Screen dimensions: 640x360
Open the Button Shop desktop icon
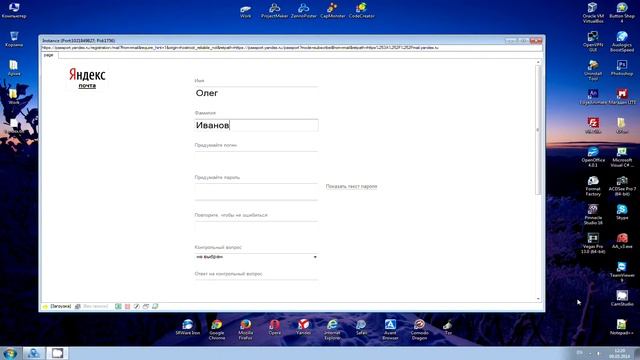click(x=622, y=12)
